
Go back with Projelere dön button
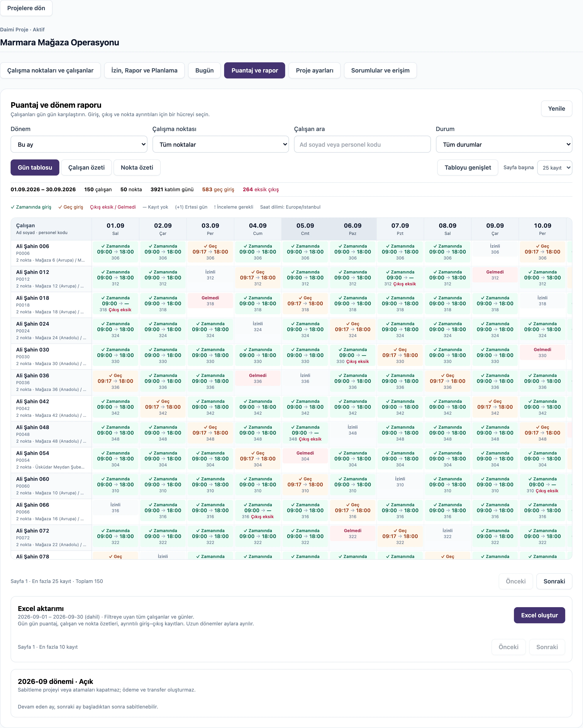(26, 8)
